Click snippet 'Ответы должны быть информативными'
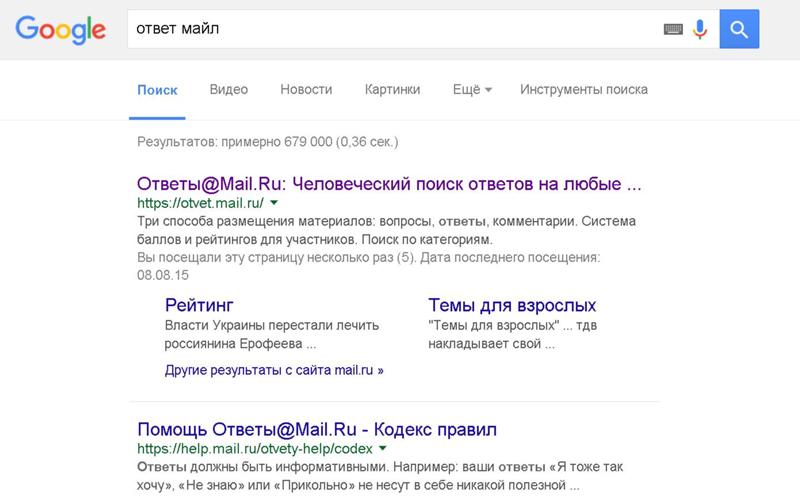This screenshot has width=800, height=497. (x=262, y=467)
